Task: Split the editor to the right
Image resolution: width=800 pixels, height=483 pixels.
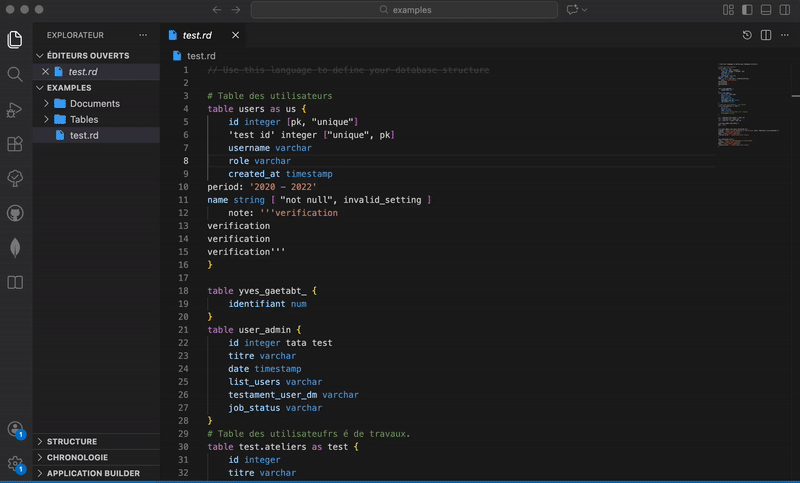Action: 766,35
